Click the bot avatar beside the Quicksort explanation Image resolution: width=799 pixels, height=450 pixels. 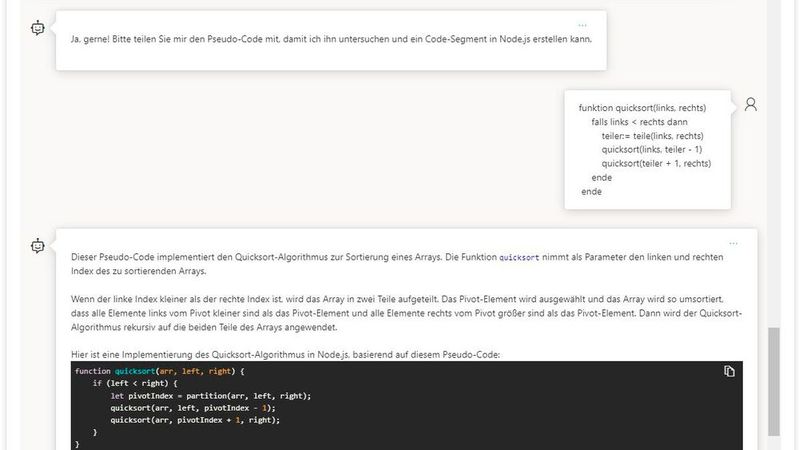(x=38, y=245)
